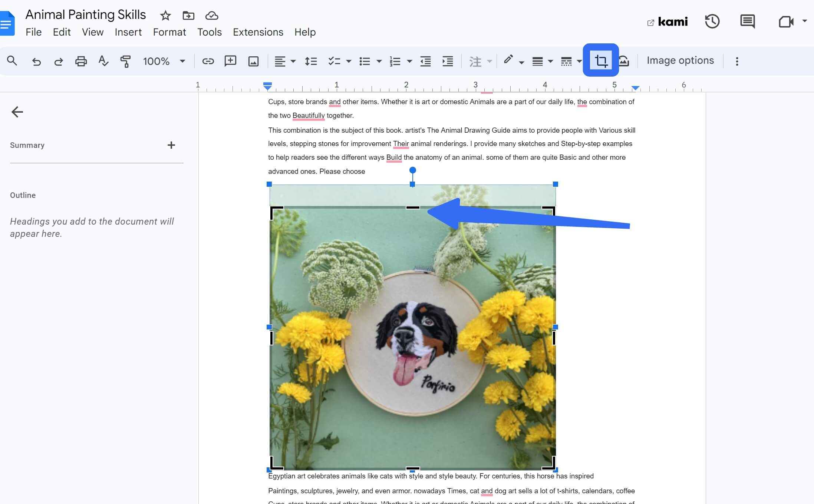Click the print icon

pyautogui.click(x=81, y=61)
